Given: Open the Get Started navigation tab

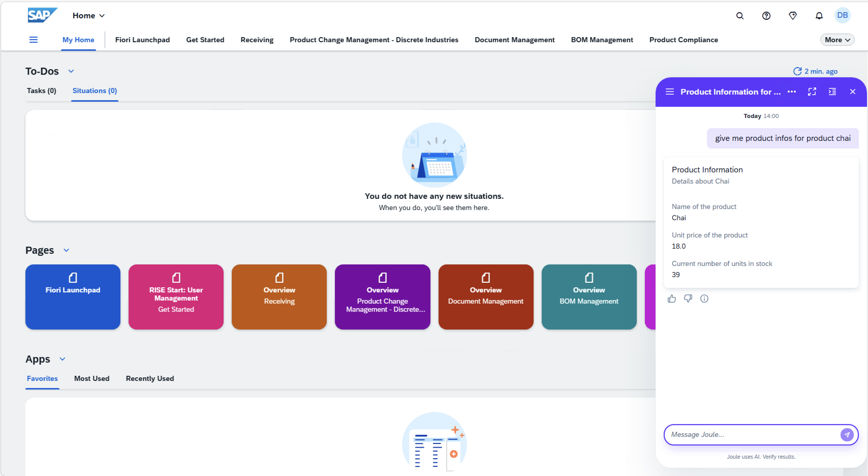Looking at the screenshot, I should pos(205,40).
